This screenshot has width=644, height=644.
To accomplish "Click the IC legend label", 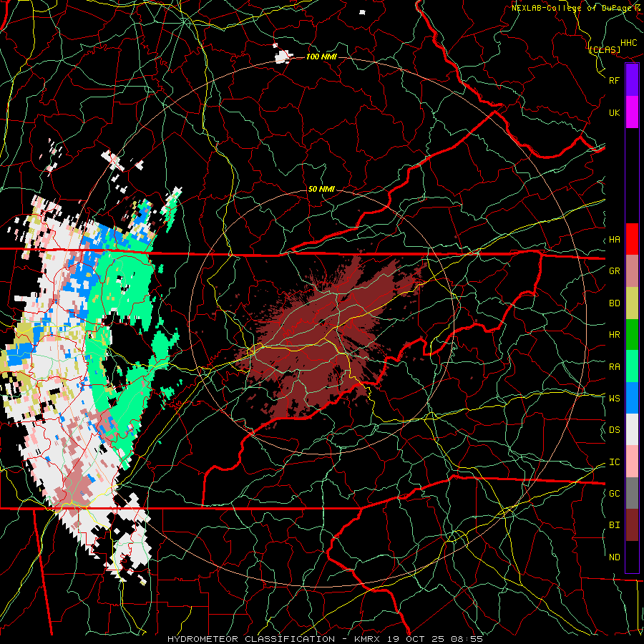I will click(614, 462).
